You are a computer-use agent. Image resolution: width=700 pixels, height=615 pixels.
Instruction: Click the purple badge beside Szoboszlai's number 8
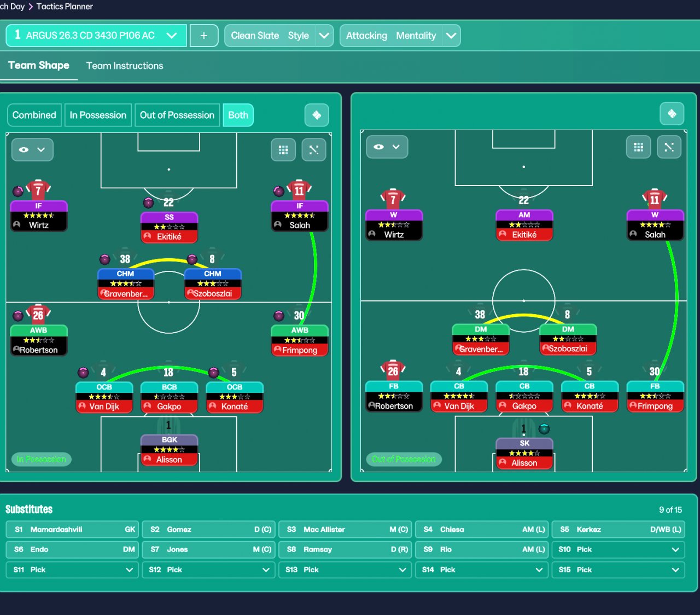192,259
